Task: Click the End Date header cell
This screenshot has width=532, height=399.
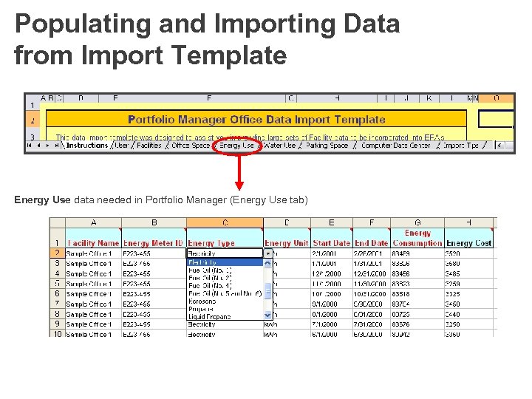Action: pos(372,238)
